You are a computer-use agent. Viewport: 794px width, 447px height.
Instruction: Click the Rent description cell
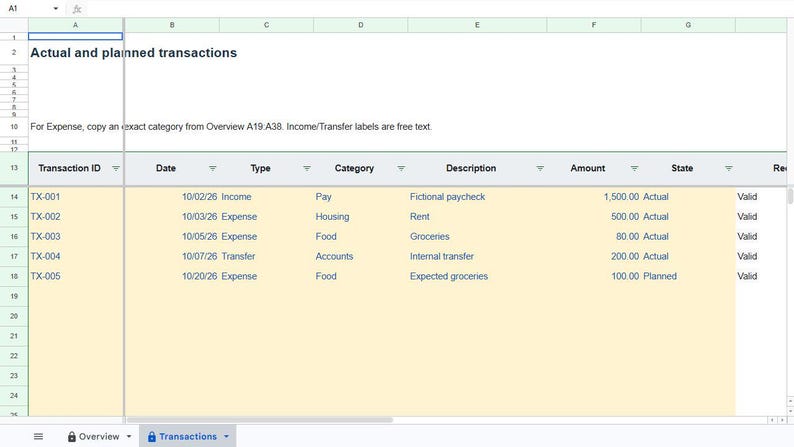coord(477,217)
